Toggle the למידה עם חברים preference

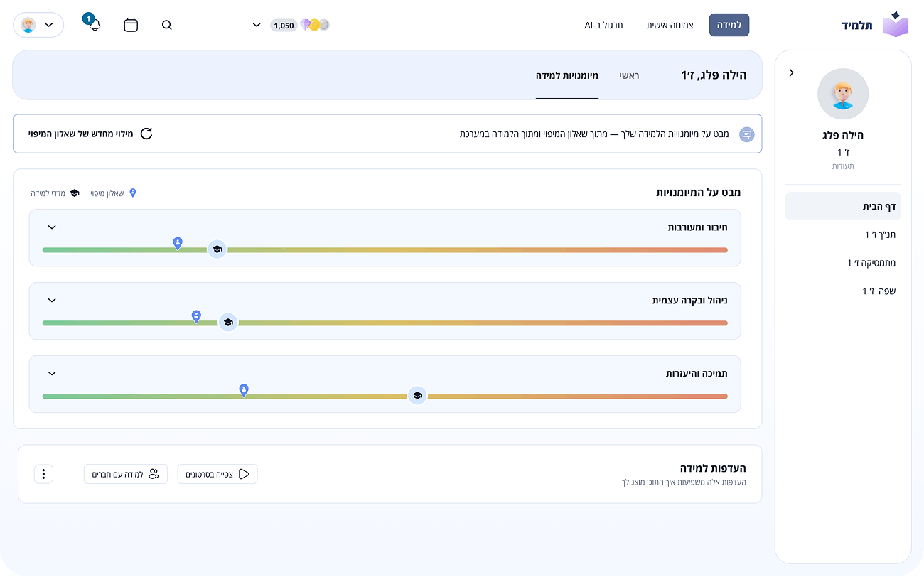[x=126, y=474]
